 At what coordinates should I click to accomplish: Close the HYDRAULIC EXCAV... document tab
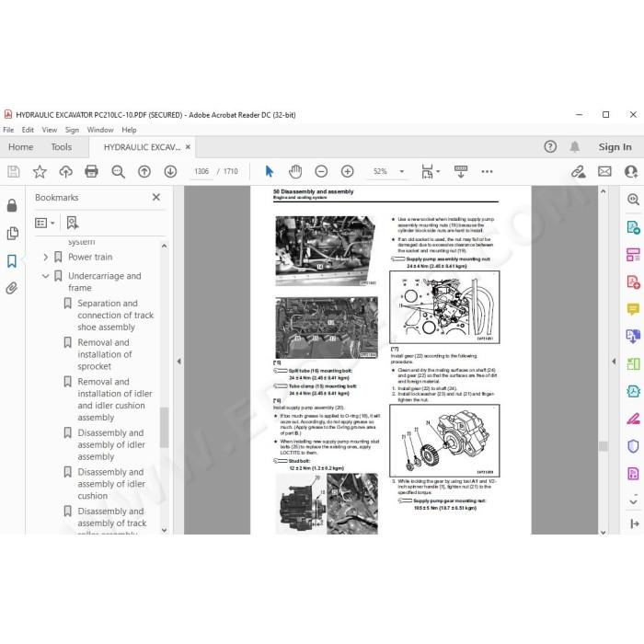(x=188, y=146)
